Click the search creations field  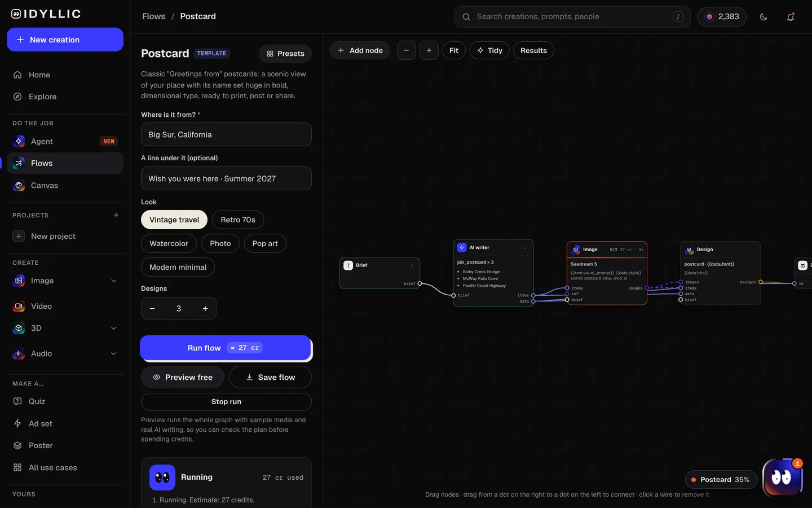tap(572, 17)
